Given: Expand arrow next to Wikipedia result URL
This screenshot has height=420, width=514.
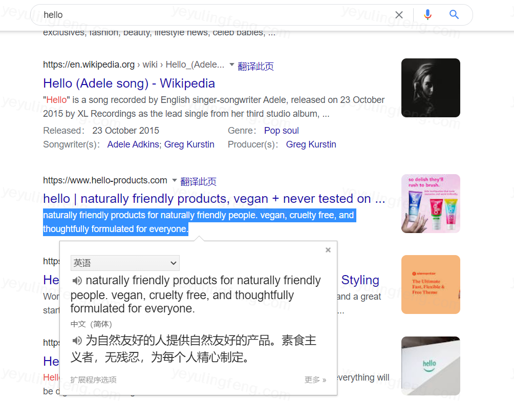Looking at the screenshot, I should coord(231,64).
